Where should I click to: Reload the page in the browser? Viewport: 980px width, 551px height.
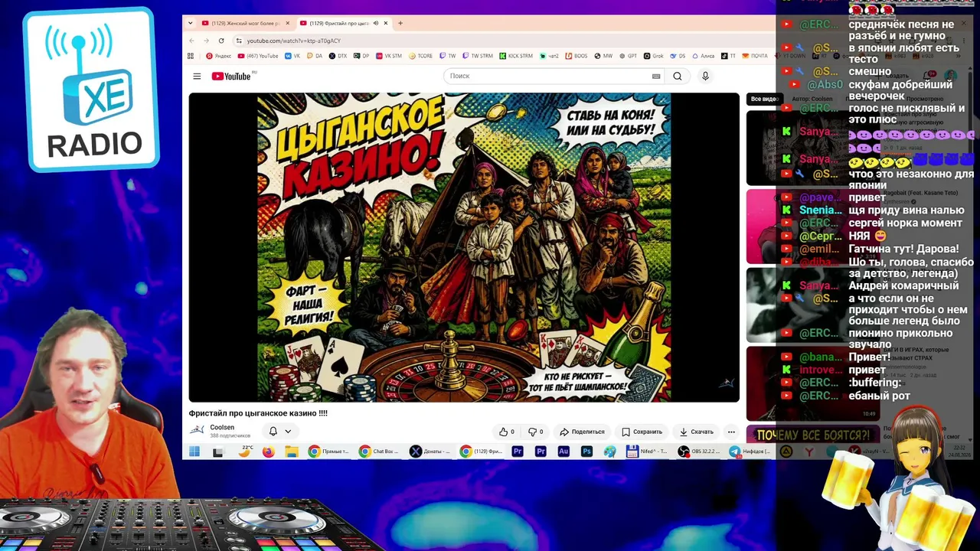pyautogui.click(x=221, y=41)
